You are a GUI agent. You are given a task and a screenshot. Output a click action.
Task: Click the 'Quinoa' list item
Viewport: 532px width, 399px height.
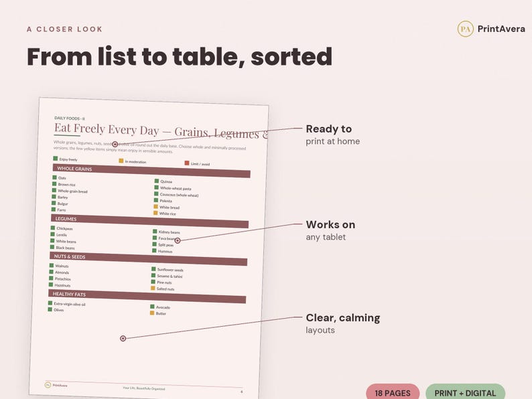pos(163,181)
